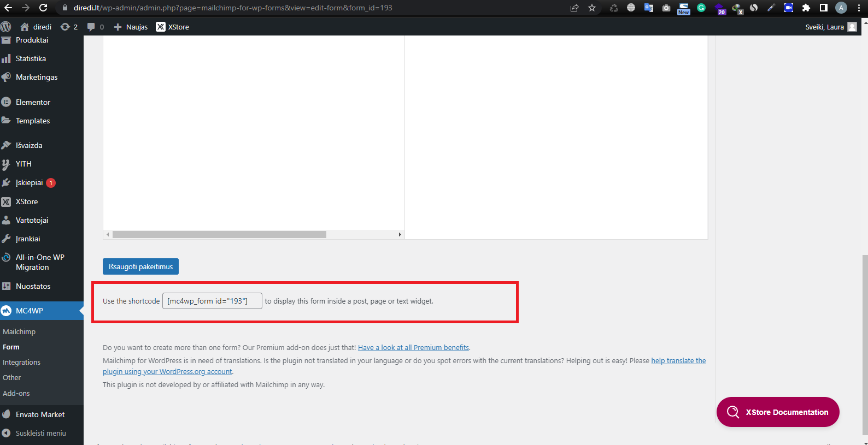Open the MC4WP sidebar menu
868x445 pixels.
pos(42,311)
